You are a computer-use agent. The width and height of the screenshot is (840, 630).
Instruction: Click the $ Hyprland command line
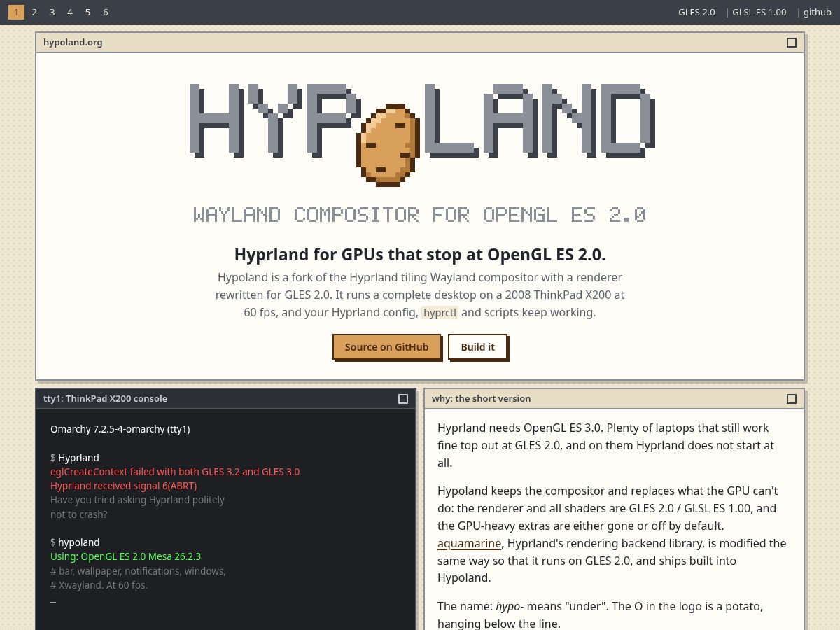click(75, 458)
